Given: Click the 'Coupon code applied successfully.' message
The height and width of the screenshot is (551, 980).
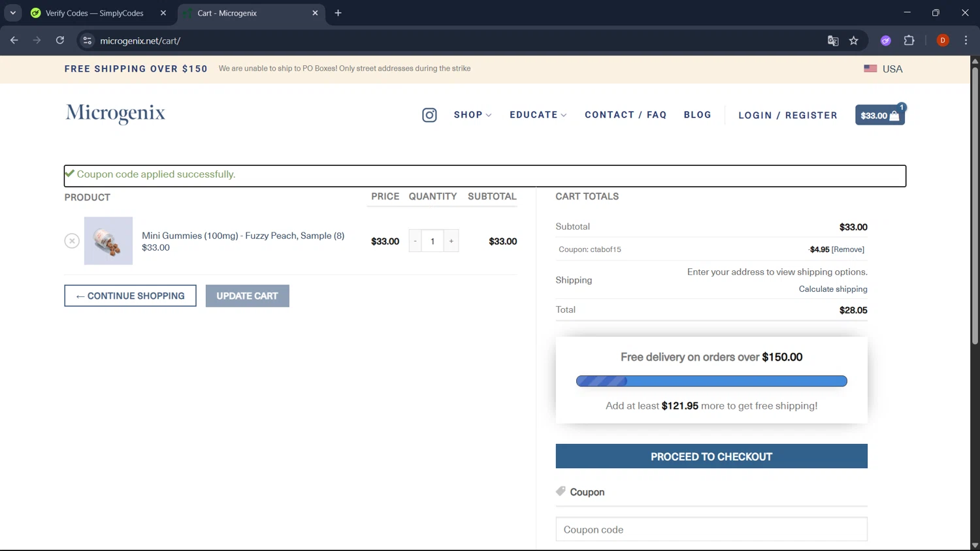Looking at the screenshot, I should coord(156,174).
